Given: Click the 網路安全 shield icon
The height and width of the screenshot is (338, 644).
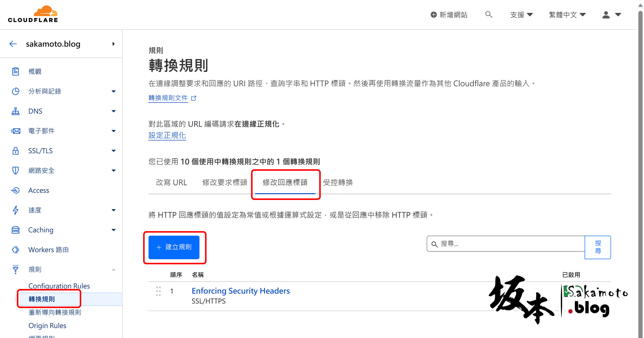Looking at the screenshot, I should [15, 171].
